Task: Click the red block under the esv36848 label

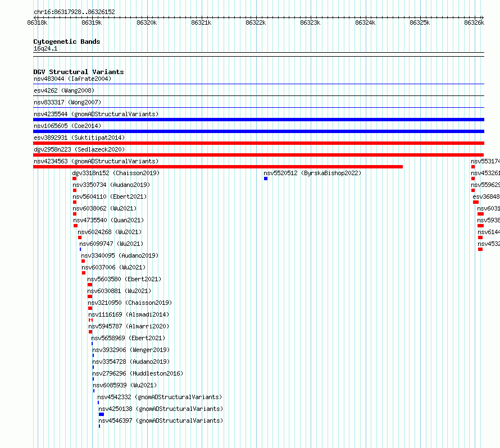Action: click(476, 202)
